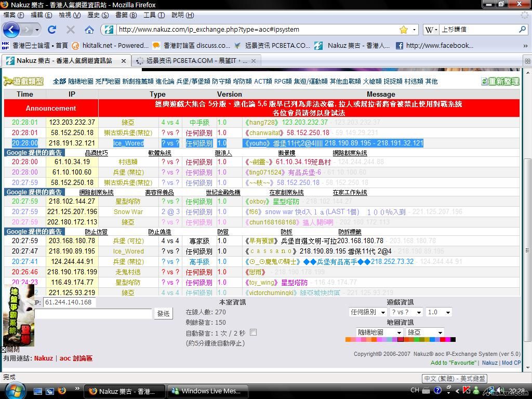Launch Firefox from the quick launch bar
The image size is (532, 399).
(x=62, y=391)
